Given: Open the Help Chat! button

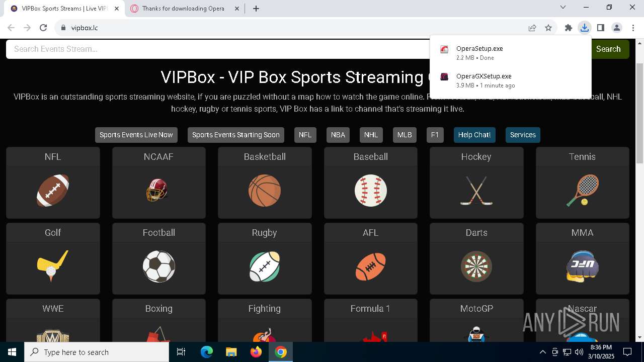Looking at the screenshot, I should (474, 135).
